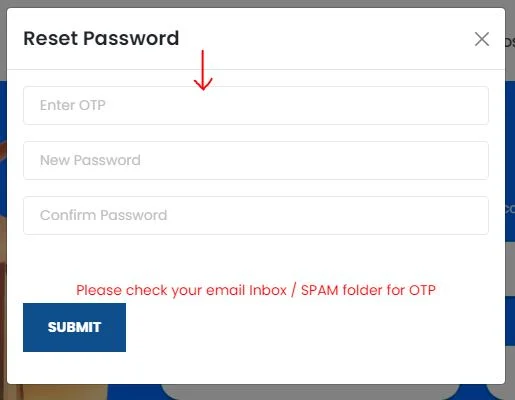Click the red OTP email notice text
Viewport: 515px width, 400px height.
click(256, 290)
